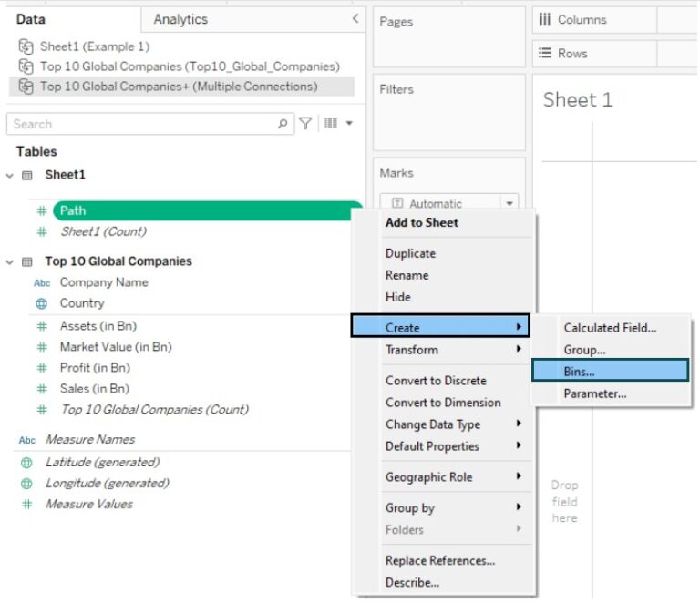Choose Add to Sheet from context menu

[422, 222]
